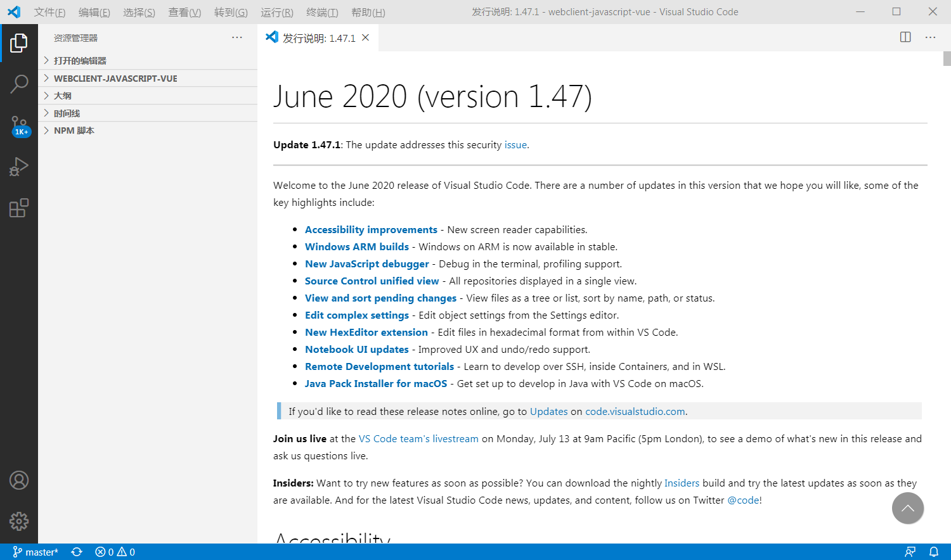Viewport: 951px width, 560px height.
Task: Open the Explorer view in activity bar
Action: pos(19,43)
